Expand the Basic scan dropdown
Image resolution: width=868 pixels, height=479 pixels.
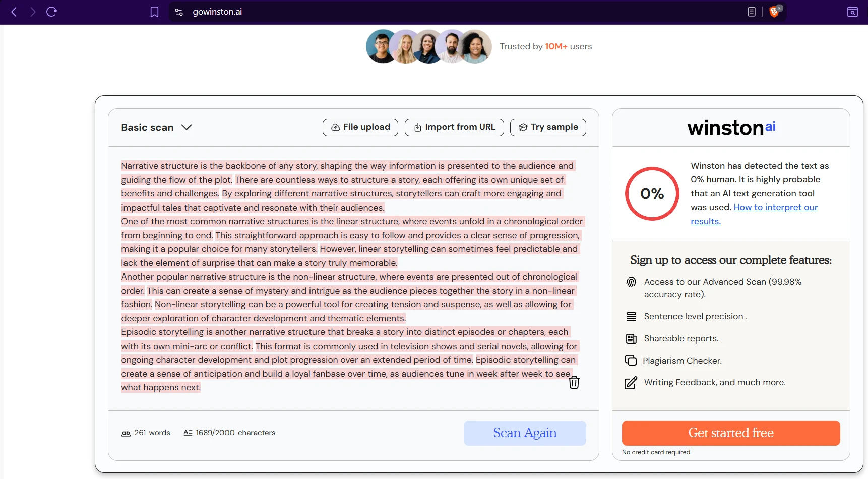coord(156,127)
